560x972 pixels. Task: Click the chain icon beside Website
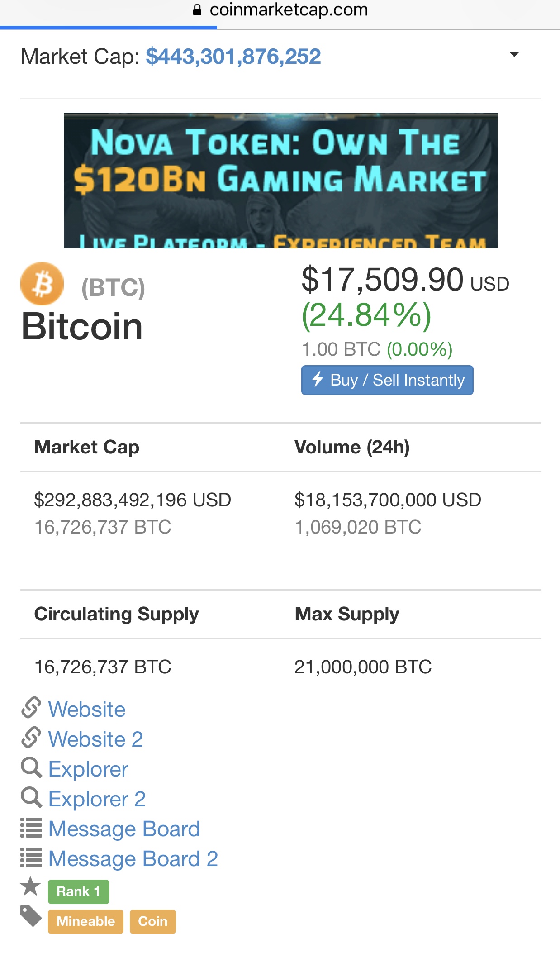tap(31, 708)
